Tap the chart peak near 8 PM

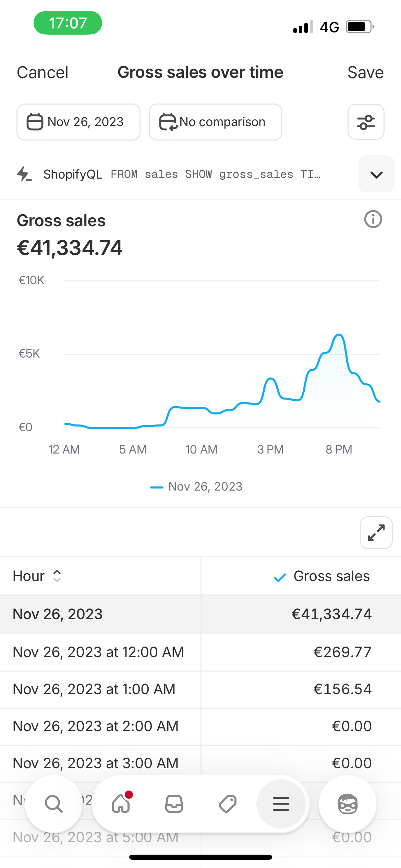pos(339,335)
